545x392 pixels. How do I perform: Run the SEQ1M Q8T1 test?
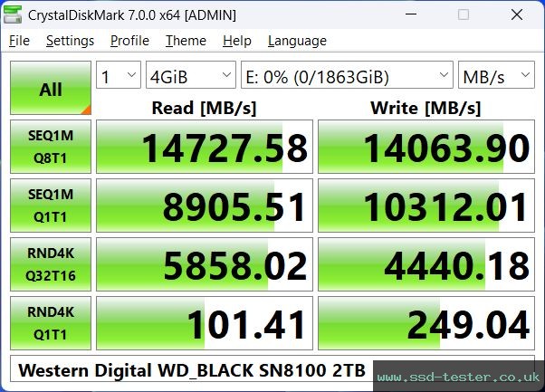pos(51,147)
